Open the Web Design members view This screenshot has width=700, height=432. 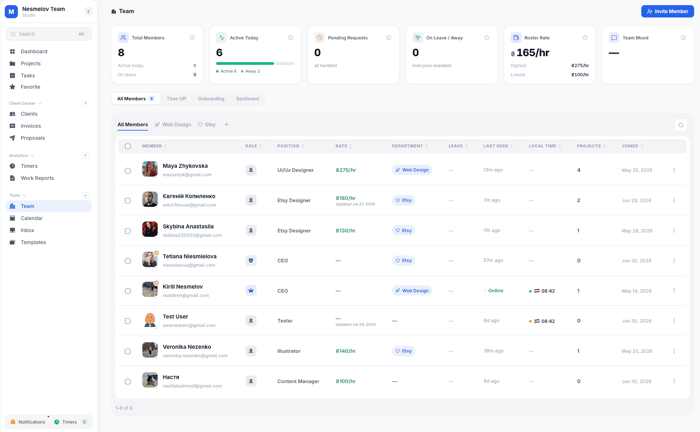pyautogui.click(x=173, y=125)
